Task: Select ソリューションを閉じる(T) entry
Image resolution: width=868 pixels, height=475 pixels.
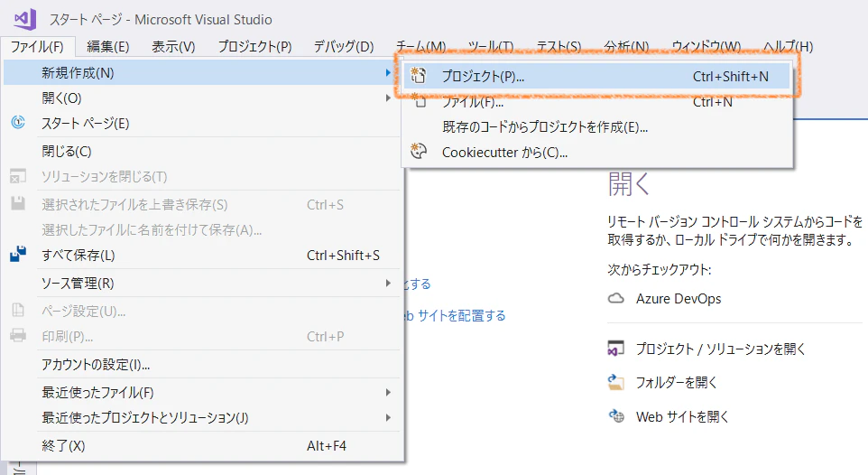Action: click(x=201, y=176)
